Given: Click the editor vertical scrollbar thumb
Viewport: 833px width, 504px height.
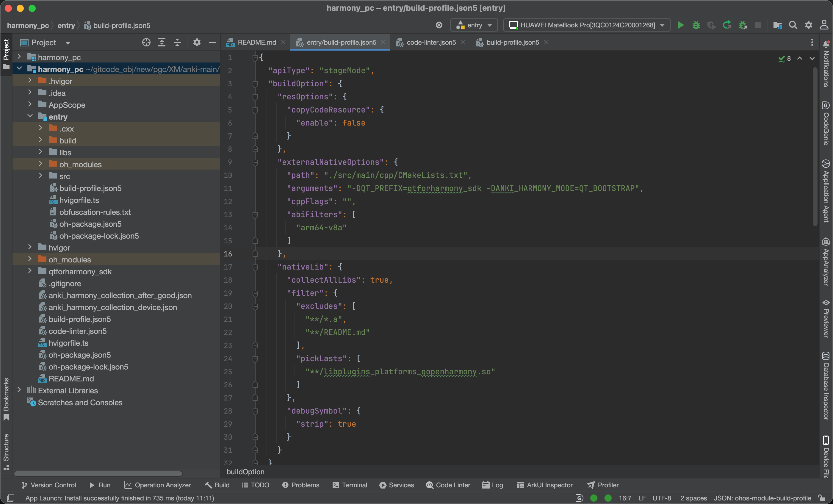Looking at the screenshot, I should (815, 146).
